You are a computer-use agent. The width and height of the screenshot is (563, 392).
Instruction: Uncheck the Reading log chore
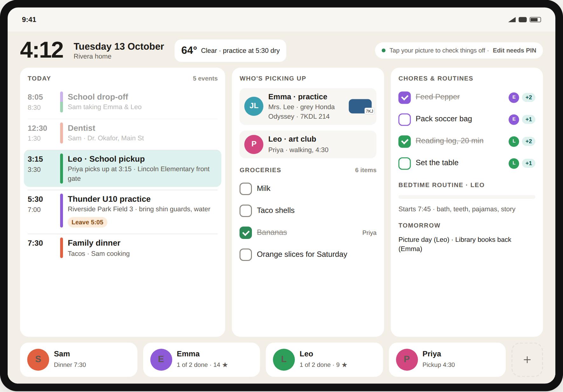[405, 141]
